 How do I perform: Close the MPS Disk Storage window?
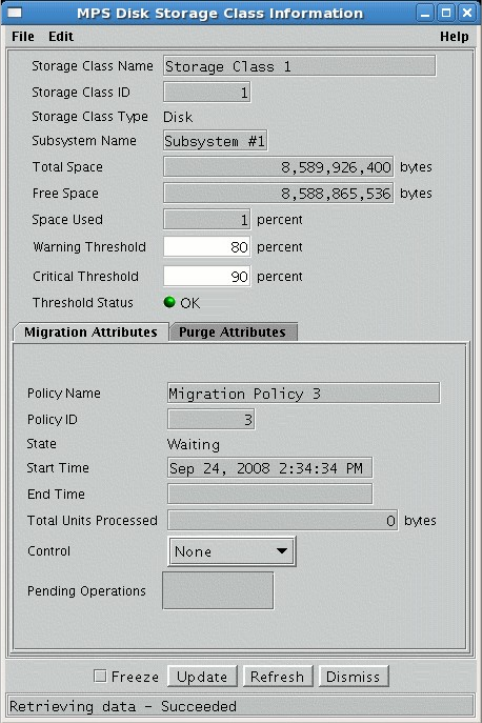[x=467, y=13]
